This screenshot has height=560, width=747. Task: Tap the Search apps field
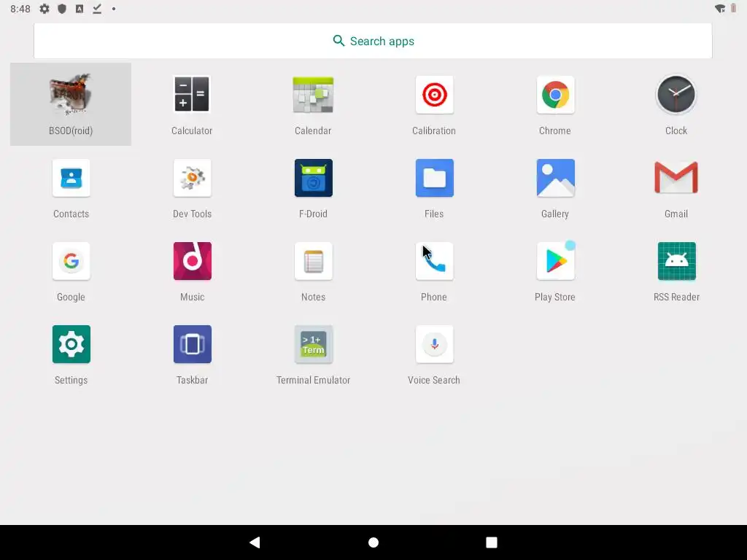tap(373, 41)
